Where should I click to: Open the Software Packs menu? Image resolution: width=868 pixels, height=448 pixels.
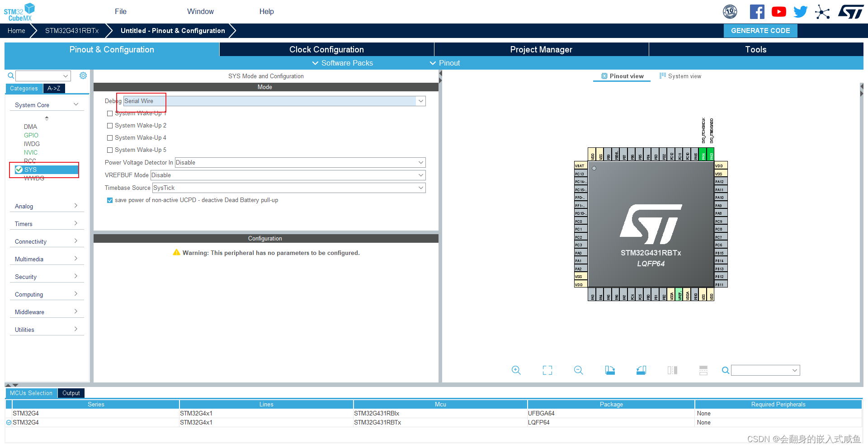[342, 63]
